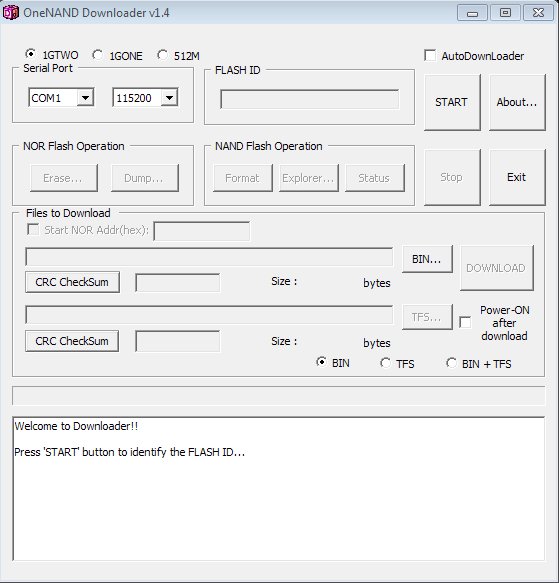The width and height of the screenshot is (559, 583).
Task: Click the BIN file path field
Action: tap(209, 257)
